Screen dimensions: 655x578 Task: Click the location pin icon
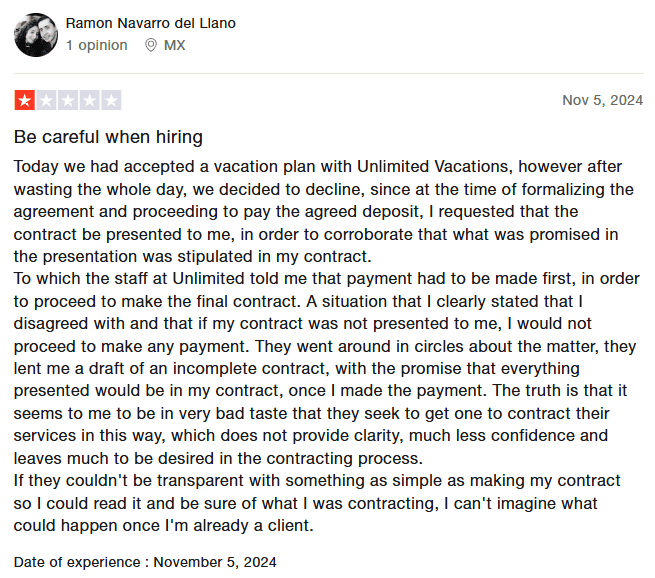pyautogui.click(x=151, y=45)
